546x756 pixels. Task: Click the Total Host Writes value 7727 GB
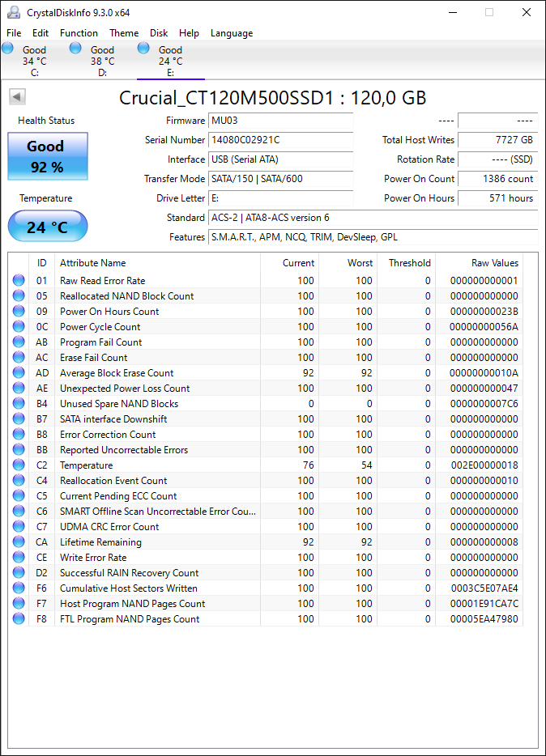click(x=497, y=140)
